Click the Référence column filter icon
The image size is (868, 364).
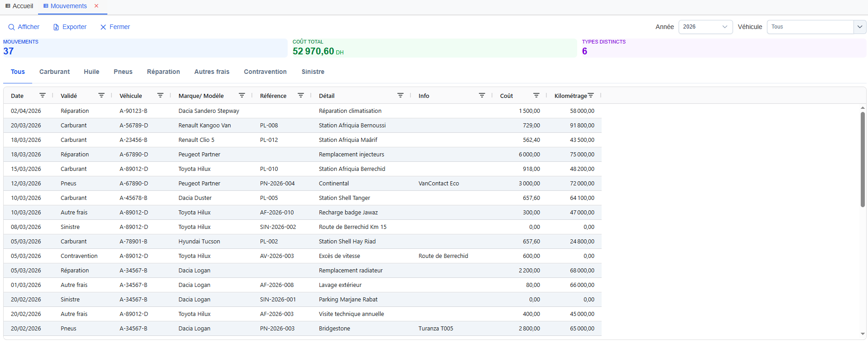(300, 96)
